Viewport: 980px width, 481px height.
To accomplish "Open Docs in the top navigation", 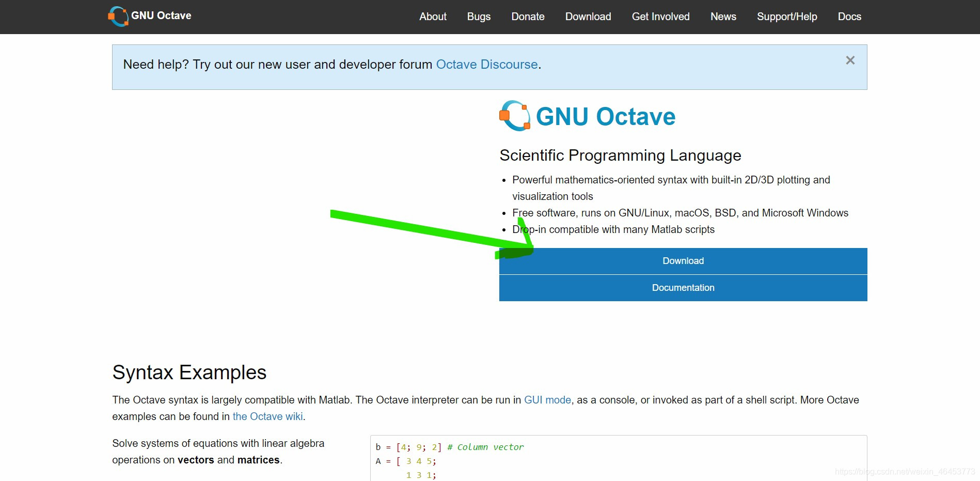I will tap(849, 17).
